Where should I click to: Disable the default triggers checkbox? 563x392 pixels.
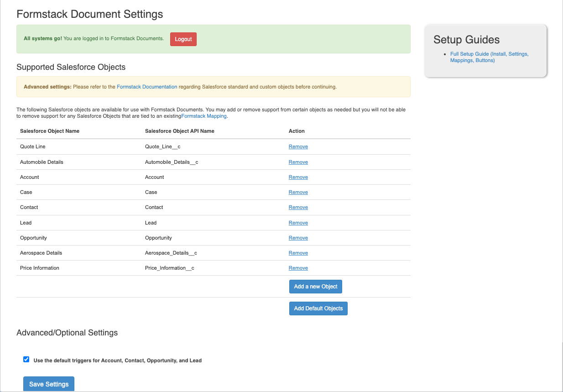point(26,359)
